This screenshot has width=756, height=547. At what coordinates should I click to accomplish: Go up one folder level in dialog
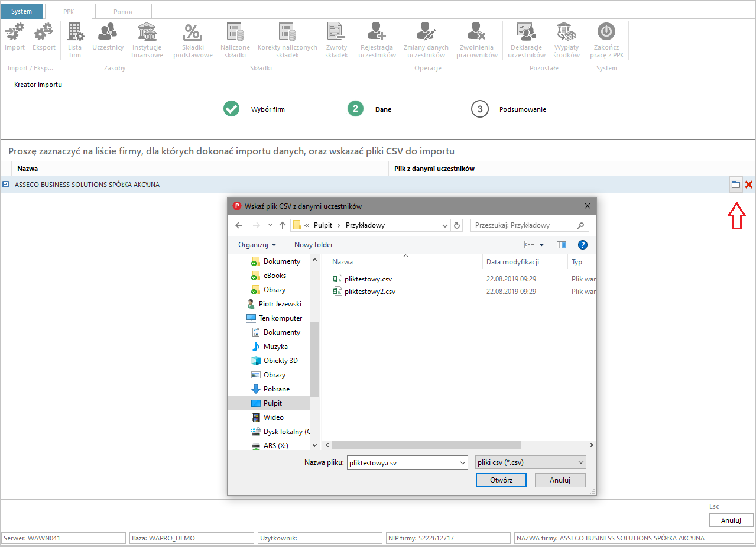point(283,225)
